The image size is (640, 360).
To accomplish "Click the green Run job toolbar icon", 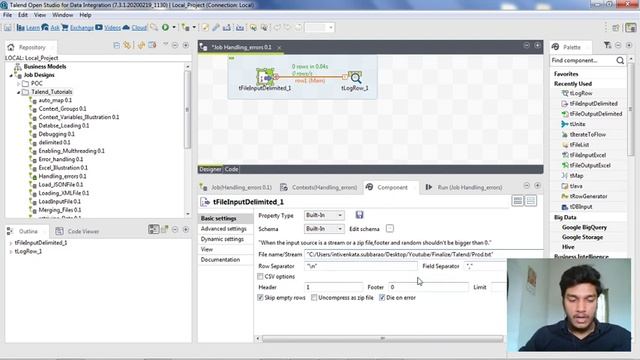I will (165, 27).
